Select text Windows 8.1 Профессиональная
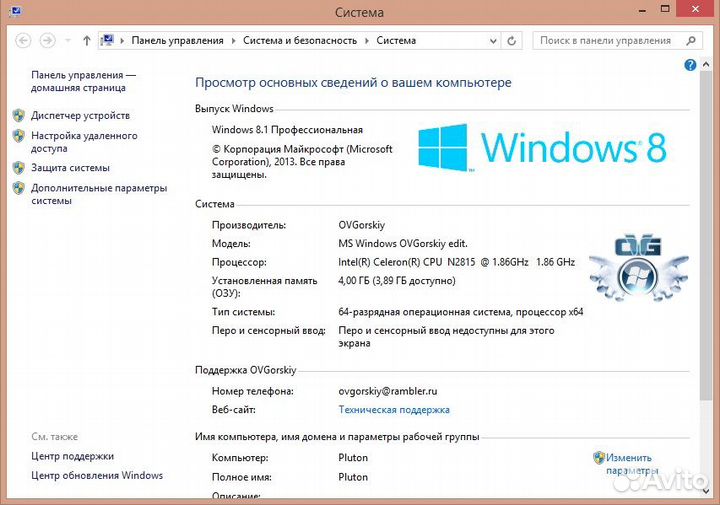Image resolution: width=720 pixels, height=505 pixels. (287, 130)
